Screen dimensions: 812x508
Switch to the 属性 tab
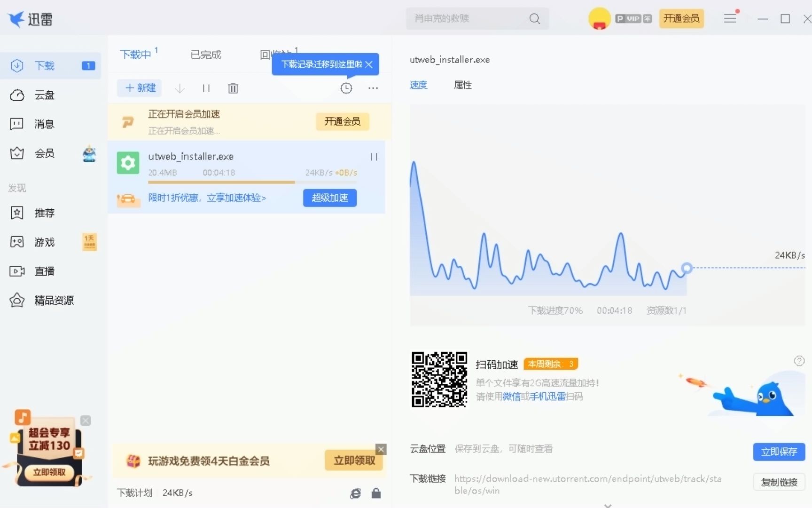pos(463,85)
